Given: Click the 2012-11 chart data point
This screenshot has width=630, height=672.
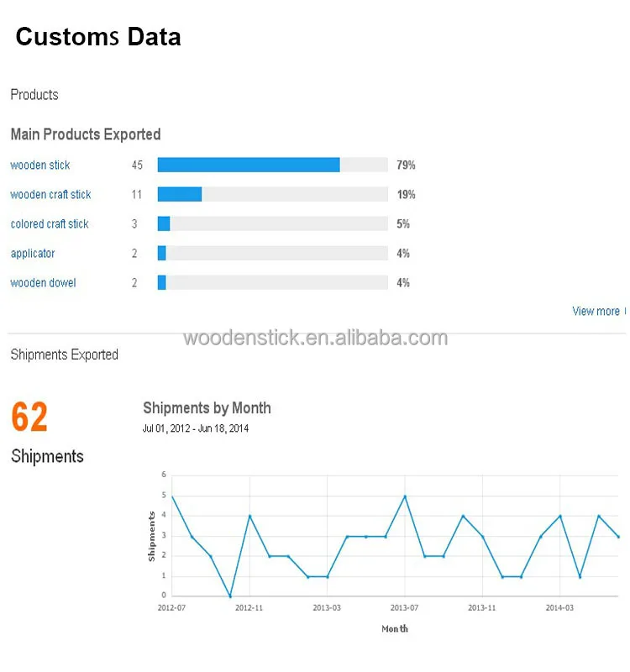Looking at the screenshot, I should click(x=249, y=516).
